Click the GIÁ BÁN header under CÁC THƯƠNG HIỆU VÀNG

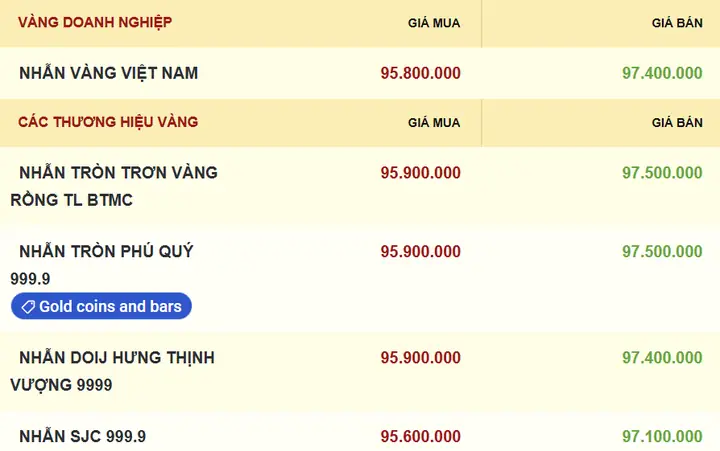[x=677, y=123]
